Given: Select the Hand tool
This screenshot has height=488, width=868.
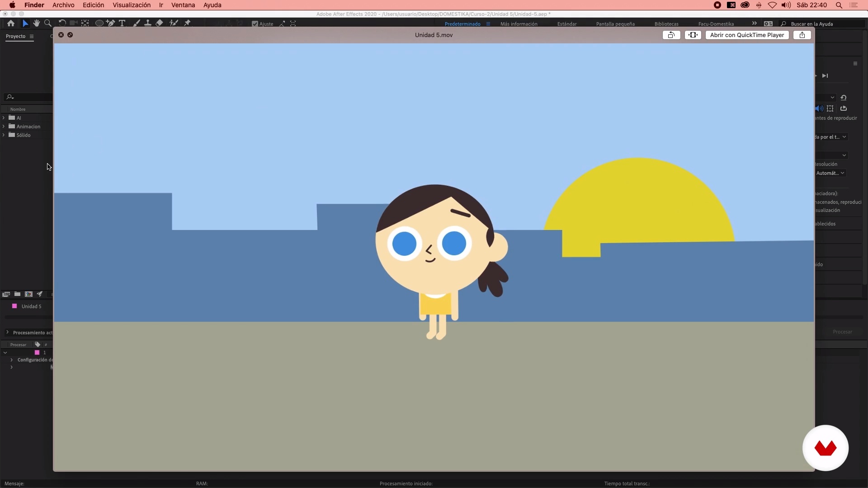Looking at the screenshot, I should coord(37,23).
